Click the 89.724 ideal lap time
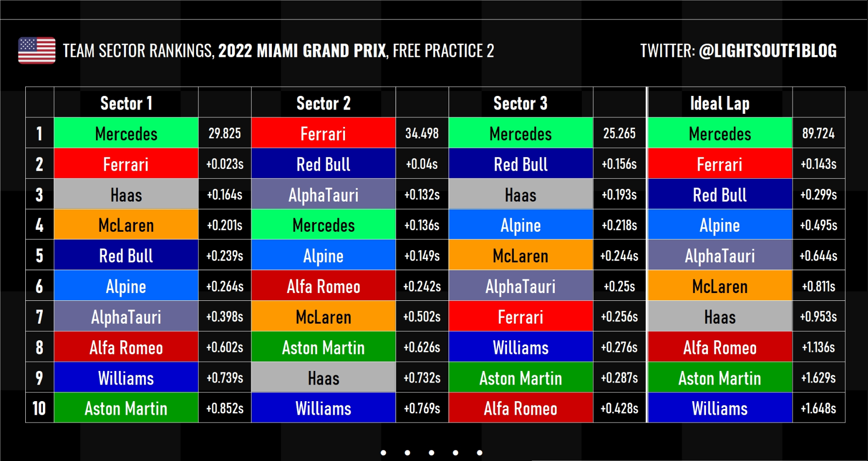This screenshot has width=868, height=461. click(818, 133)
